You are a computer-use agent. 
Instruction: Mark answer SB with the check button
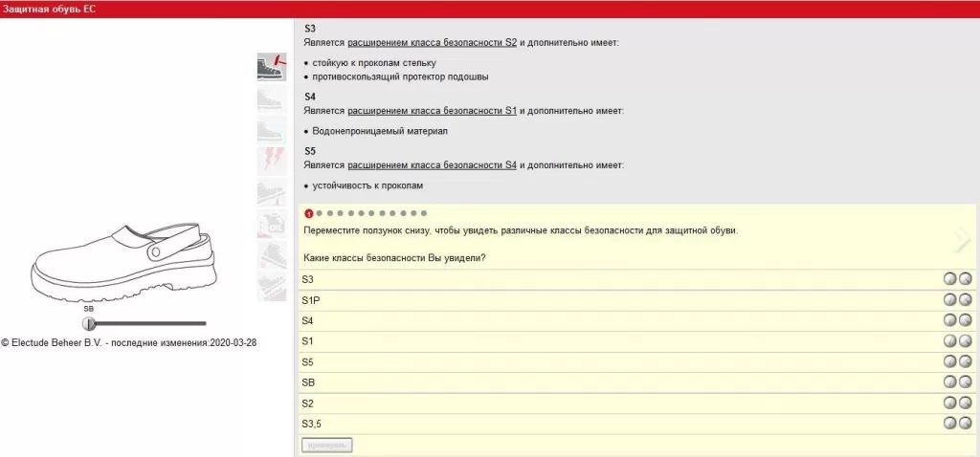coord(950,382)
